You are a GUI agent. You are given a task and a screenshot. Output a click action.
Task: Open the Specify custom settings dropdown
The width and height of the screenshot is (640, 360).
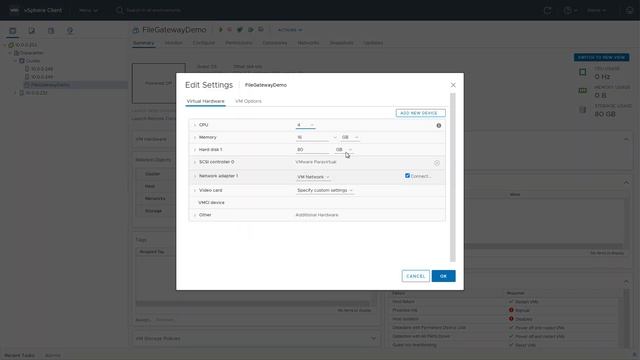[325, 191]
